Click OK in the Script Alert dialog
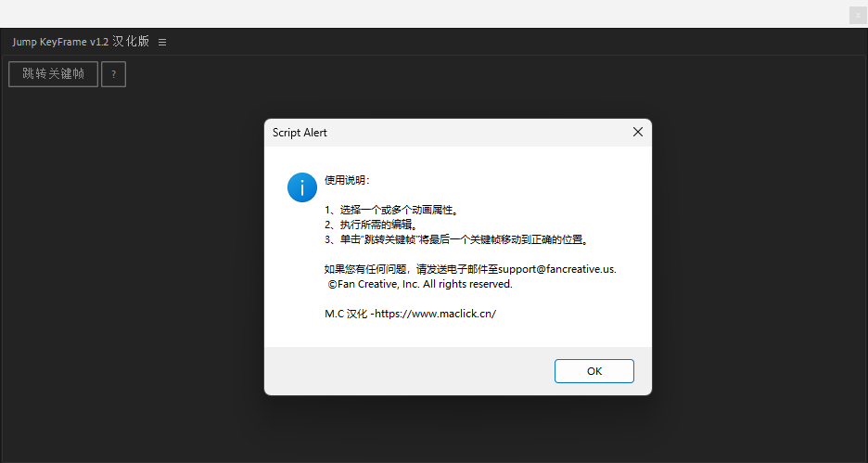Image resolution: width=868 pixels, height=463 pixels. point(594,371)
